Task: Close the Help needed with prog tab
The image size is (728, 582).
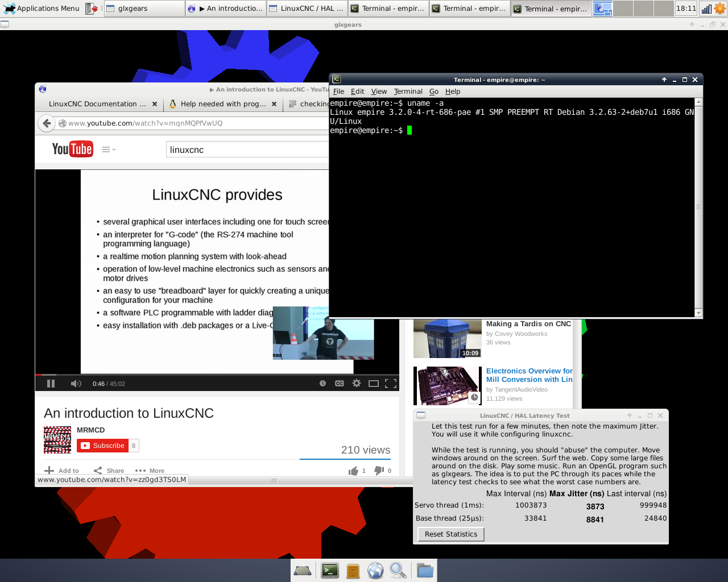Action: pos(274,104)
